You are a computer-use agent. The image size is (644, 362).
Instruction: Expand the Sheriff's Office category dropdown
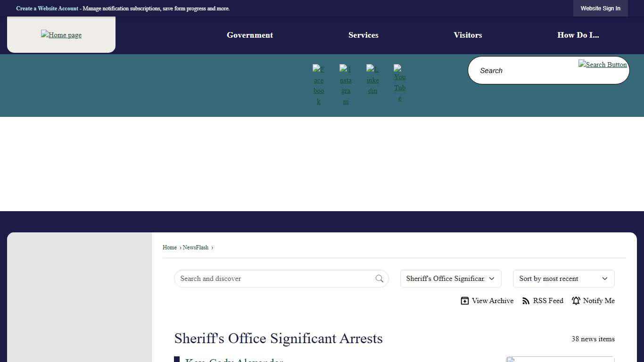(x=450, y=279)
